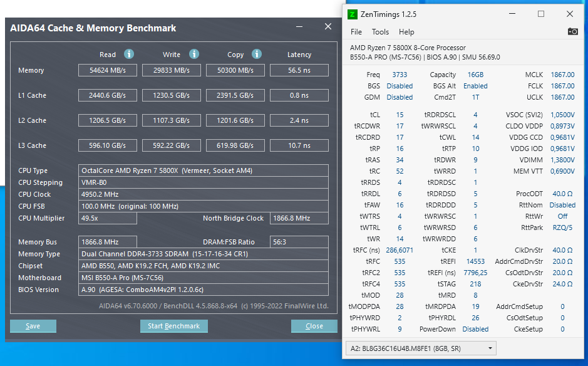Select the L2 Cache read value 1206.5 GB/s

(108, 120)
